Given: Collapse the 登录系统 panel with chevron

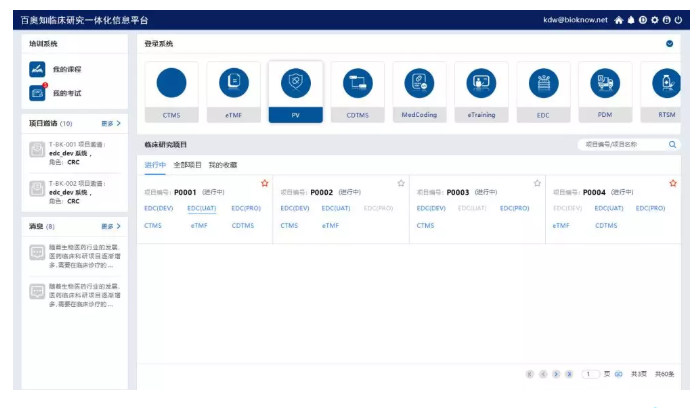Looking at the screenshot, I should pyautogui.click(x=669, y=44).
